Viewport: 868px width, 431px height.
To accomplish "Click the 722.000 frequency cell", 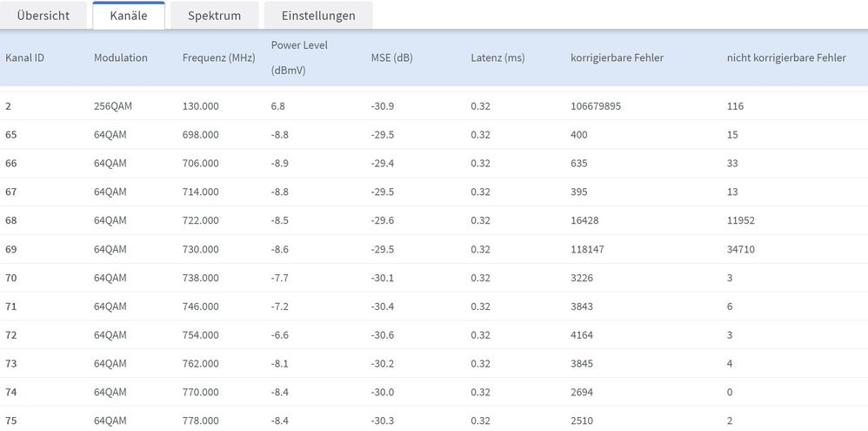I will (x=200, y=221).
